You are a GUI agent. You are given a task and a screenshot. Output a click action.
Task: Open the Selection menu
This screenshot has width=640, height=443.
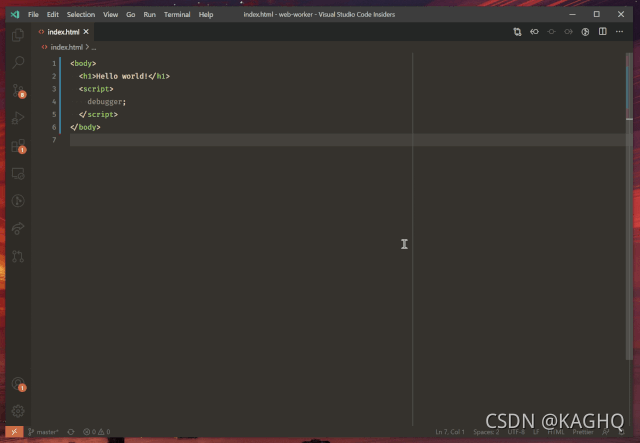[81, 15]
